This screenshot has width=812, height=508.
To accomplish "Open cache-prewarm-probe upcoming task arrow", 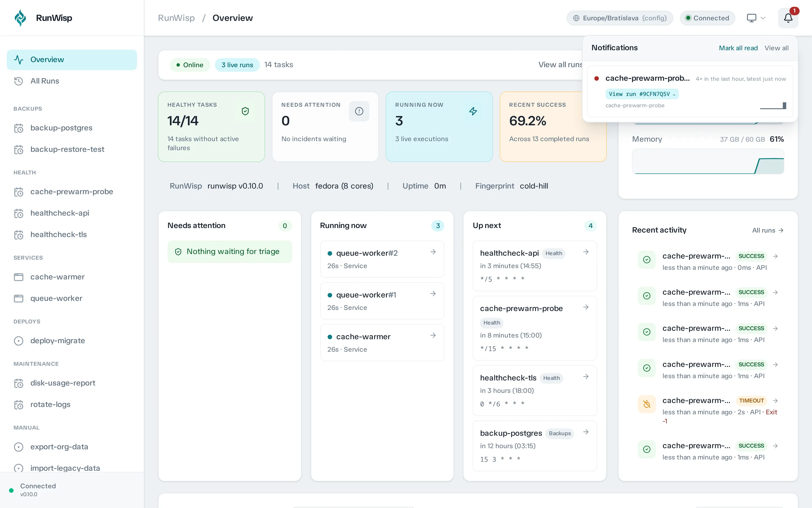I will point(586,307).
